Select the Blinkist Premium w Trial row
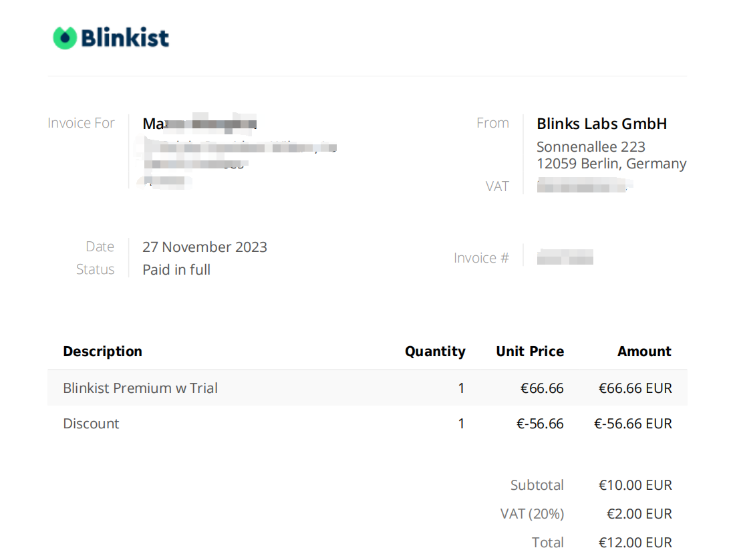Image resolution: width=735 pixels, height=560 pixels. [x=367, y=388]
